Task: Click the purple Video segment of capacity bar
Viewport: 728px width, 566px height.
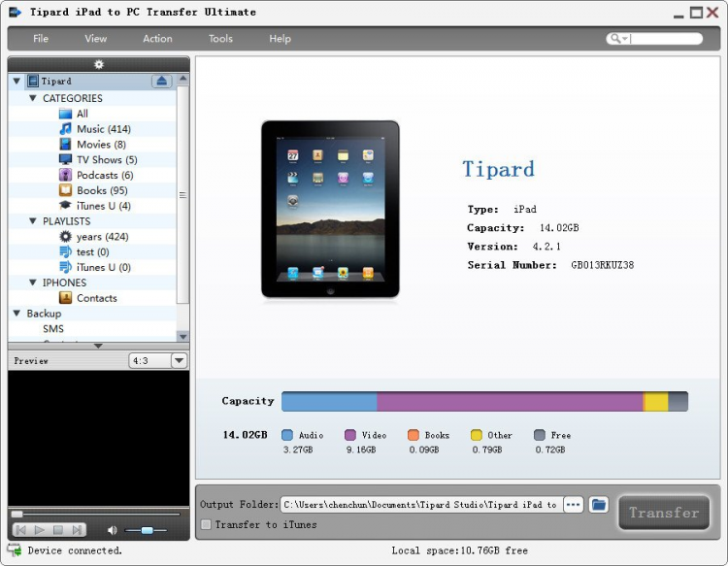Action: coord(510,402)
